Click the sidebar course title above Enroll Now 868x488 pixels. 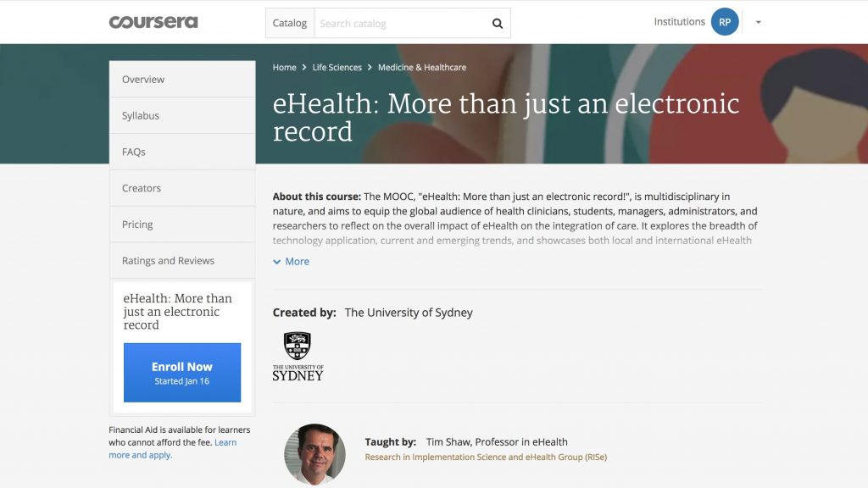[177, 312]
